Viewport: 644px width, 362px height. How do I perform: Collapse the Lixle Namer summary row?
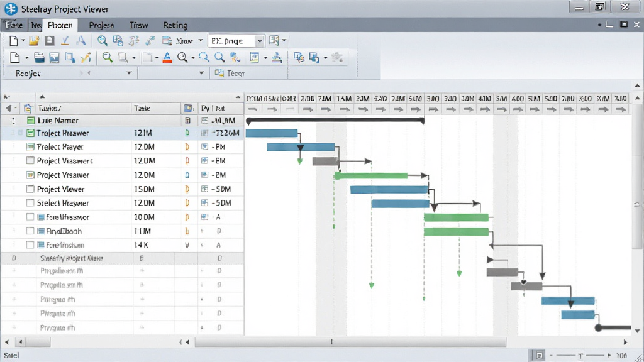tap(14, 120)
